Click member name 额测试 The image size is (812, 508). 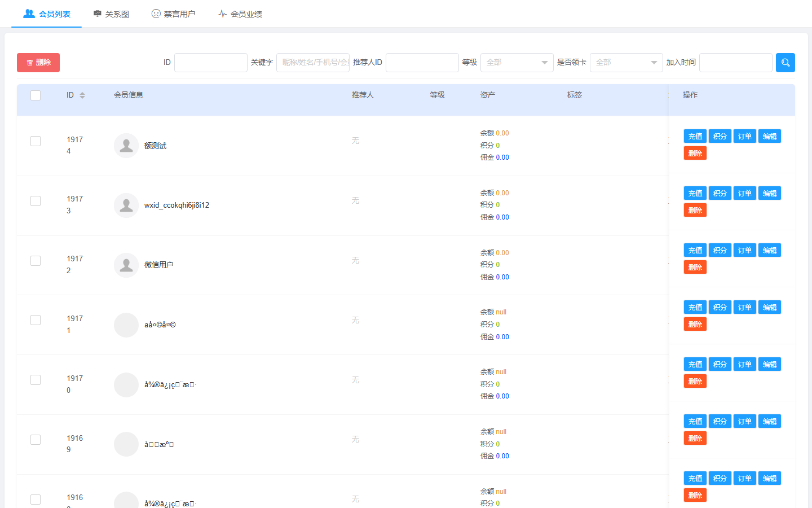coord(155,146)
